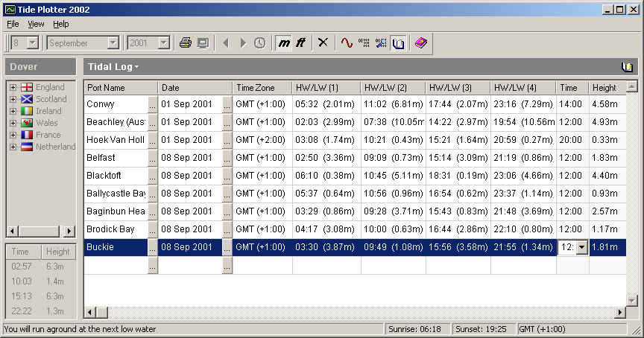Image resolution: width=644 pixels, height=338 pixels.
Task: Open the numeric tide data view
Action: (x=364, y=42)
